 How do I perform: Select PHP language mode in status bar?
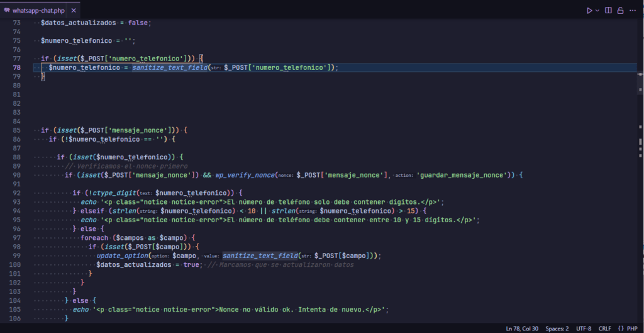click(632, 329)
